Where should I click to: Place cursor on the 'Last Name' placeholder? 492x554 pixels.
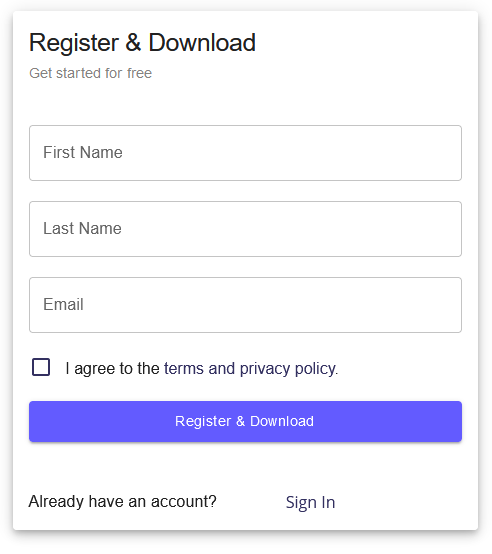click(x=82, y=228)
